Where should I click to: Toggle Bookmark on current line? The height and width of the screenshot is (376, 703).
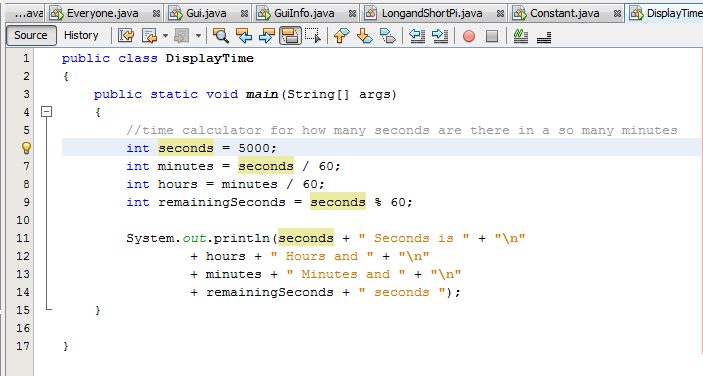pos(388,35)
